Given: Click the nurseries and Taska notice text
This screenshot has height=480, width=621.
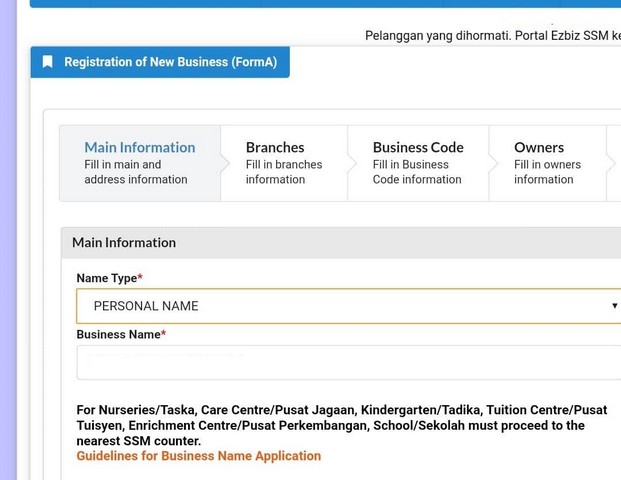Looking at the screenshot, I should [x=341, y=425].
